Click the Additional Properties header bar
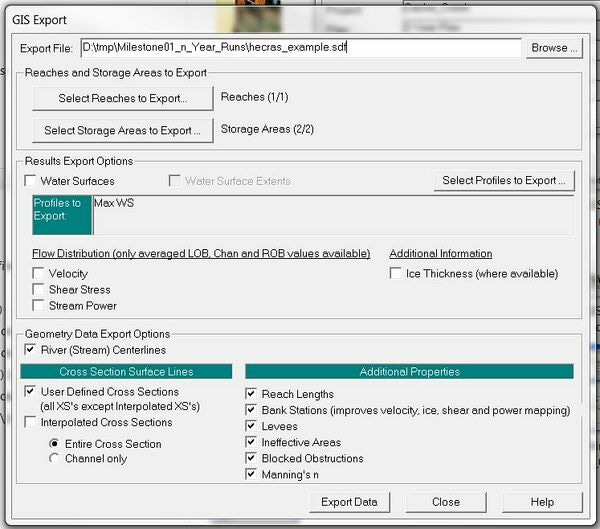Image resolution: width=600 pixels, height=529 pixels. pos(409,371)
